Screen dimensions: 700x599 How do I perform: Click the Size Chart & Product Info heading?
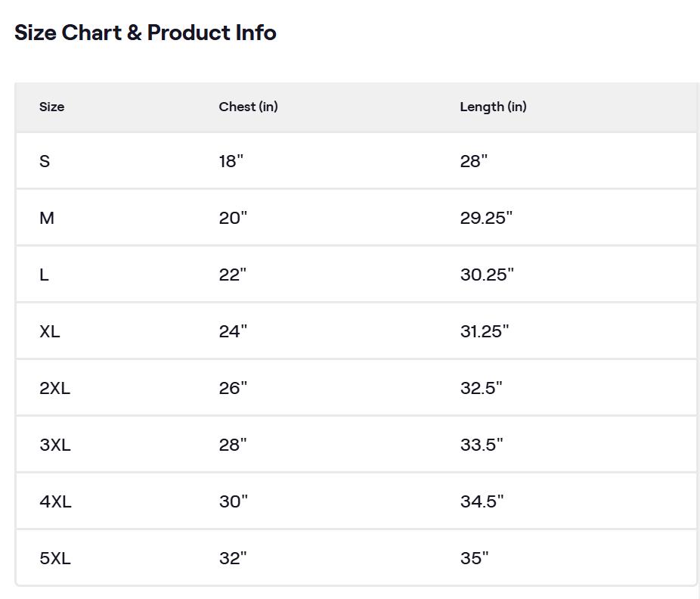(x=145, y=33)
